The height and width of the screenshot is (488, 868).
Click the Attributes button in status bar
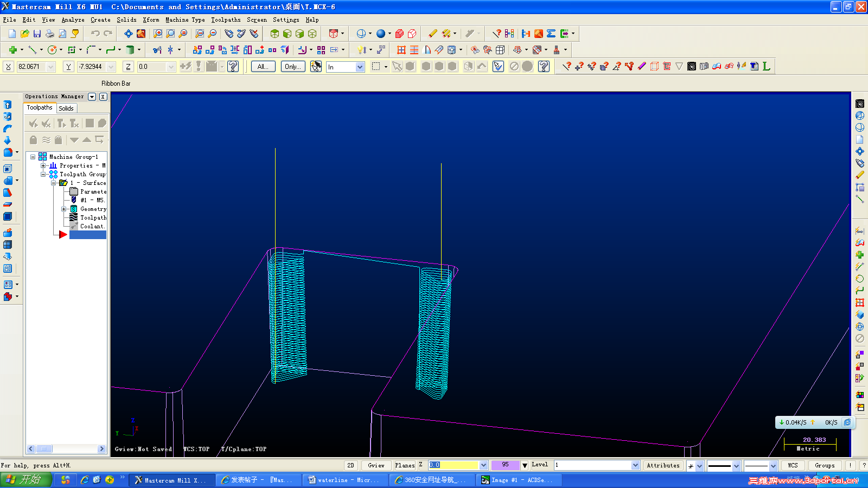pyautogui.click(x=663, y=465)
